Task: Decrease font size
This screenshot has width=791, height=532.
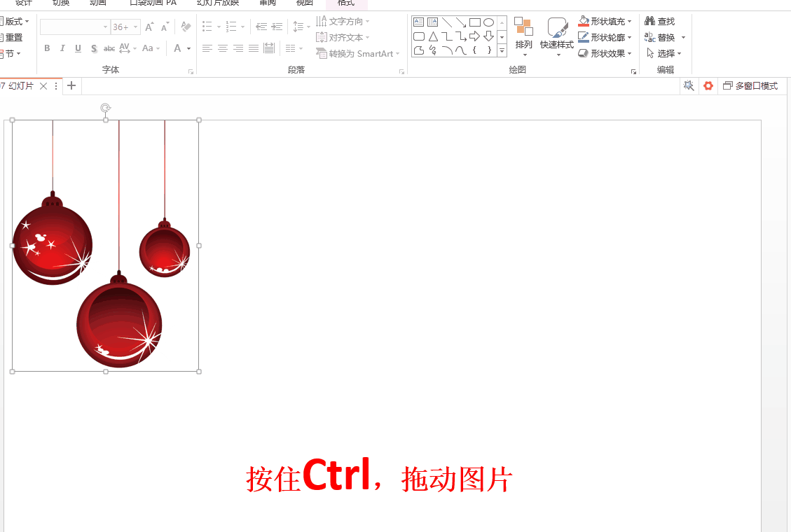Action: click(x=165, y=27)
